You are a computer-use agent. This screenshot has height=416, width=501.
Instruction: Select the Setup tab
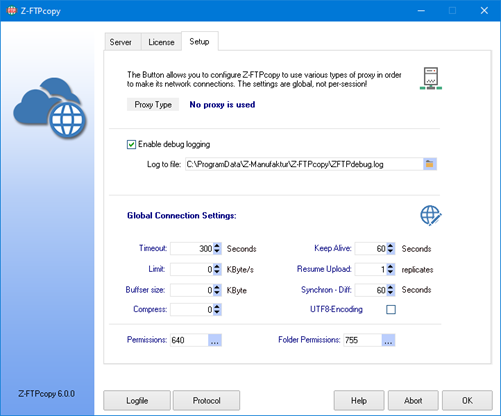tap(200, 41)
